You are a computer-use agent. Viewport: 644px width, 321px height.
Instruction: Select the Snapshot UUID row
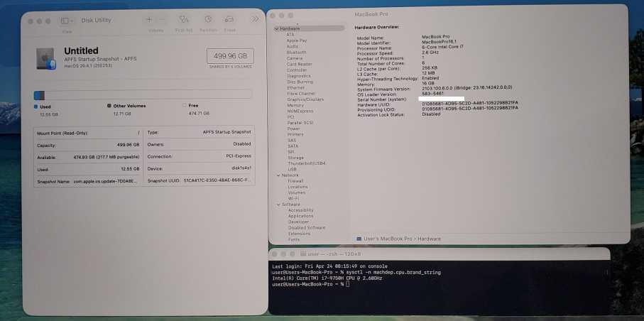tap(200, 180)
